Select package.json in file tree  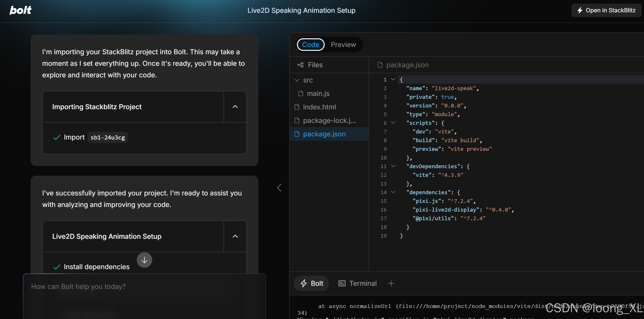(329, 134)
